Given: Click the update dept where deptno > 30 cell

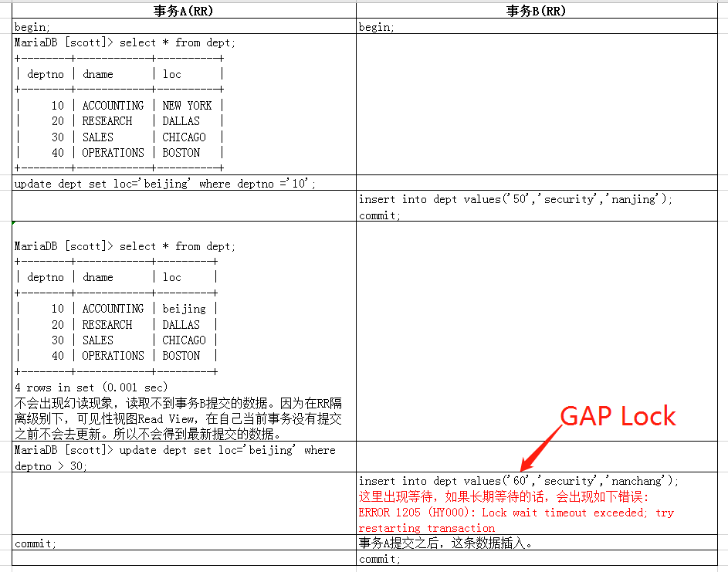Looking at the screenshot, I should pos(184,457).
